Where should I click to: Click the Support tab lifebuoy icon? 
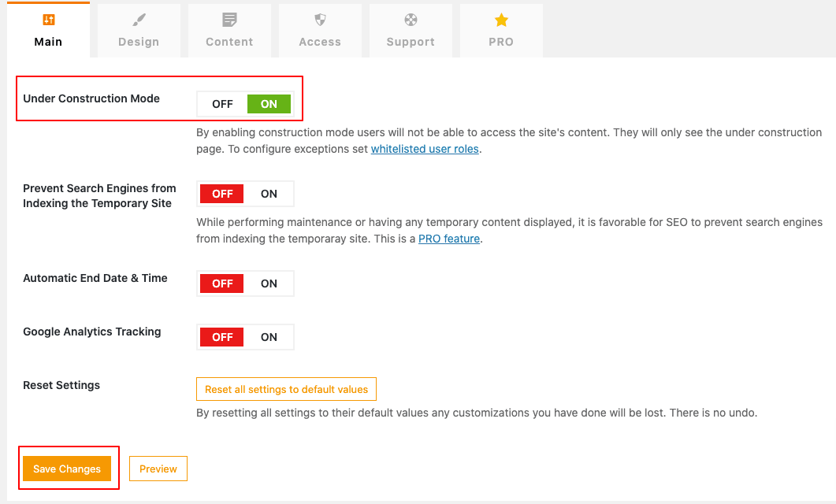pos(411,20)
